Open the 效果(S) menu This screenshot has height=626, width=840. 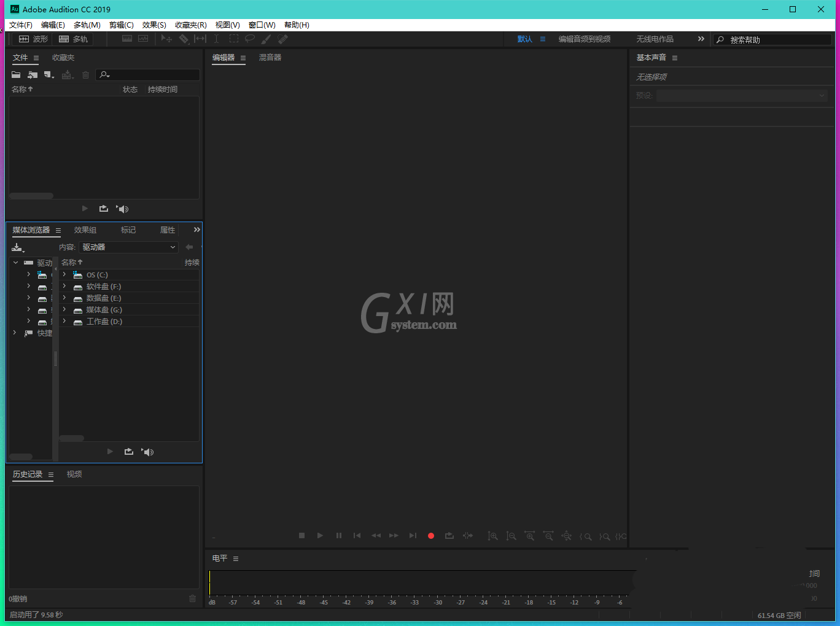pyautogui.click(x=154, y=25)
